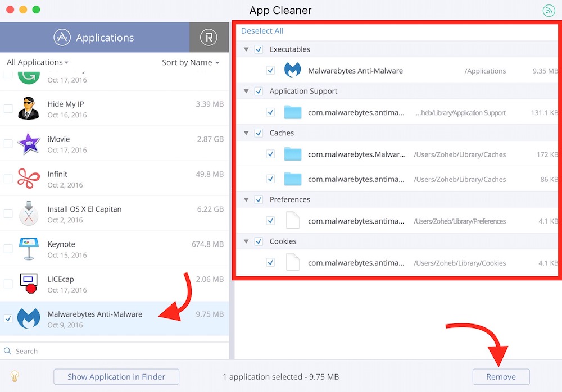
Task: Uncheck the Malwarebytes Anti-Malware application checkbox in list
Action: point(8,319)
